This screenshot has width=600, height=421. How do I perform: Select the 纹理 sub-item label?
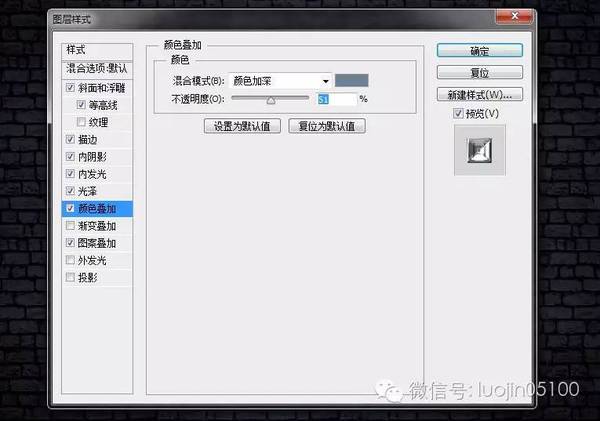pos(98,122)
